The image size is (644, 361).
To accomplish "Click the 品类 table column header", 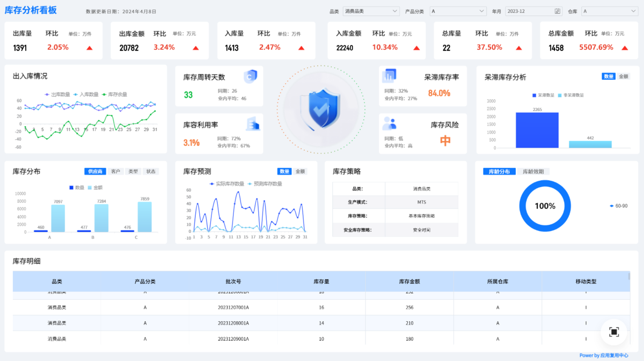I will [57, 281].
